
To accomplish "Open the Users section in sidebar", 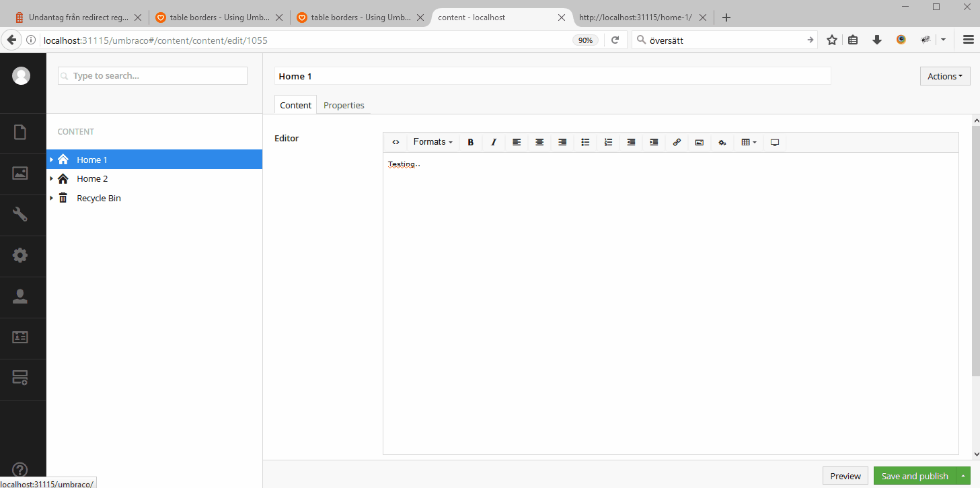I will click(x=20, y=297).
